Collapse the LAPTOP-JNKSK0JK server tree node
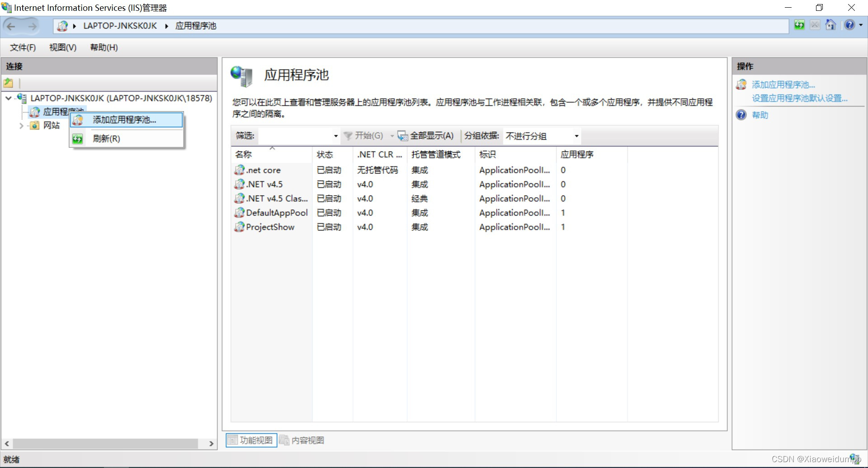868x468 pixels. 9,98
